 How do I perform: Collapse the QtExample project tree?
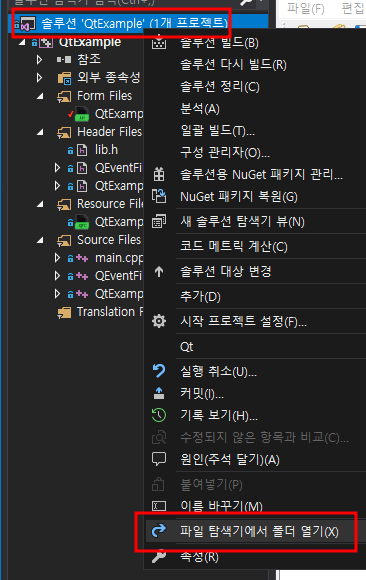[22, 42]
